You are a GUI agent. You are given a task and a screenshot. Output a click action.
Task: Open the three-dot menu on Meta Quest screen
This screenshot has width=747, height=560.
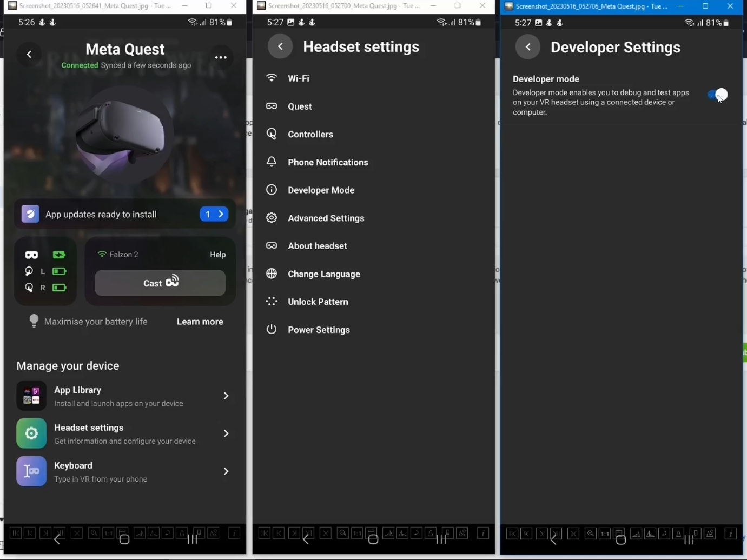[x=221, y=57]
